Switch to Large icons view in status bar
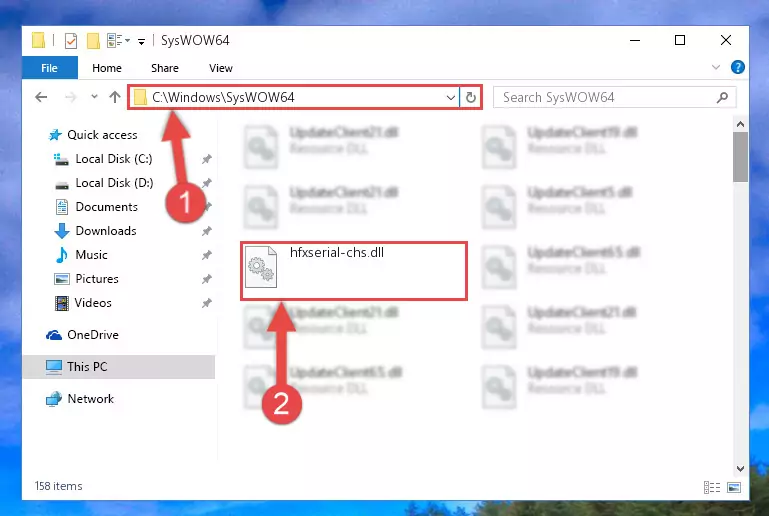This screenshot has height=516, width=769. [x=734, y=487]
